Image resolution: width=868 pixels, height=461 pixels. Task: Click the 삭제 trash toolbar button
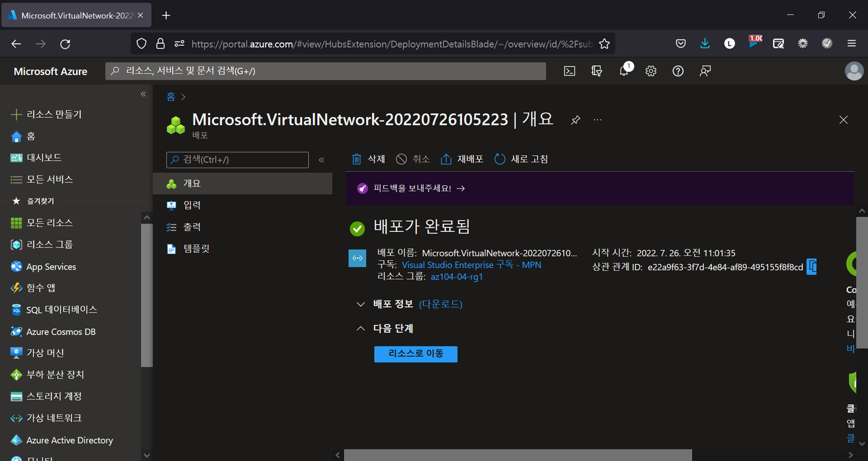pyautogui.click(x=368, y=159)
